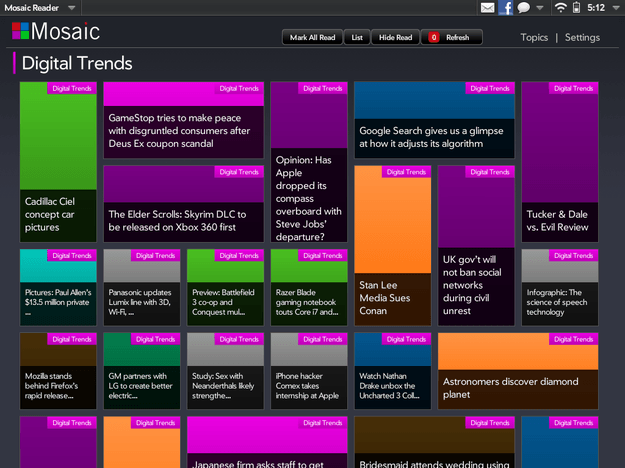Screen dimensions: 625x468
Task: Open the messaging chat bubble icon
Action: tap(524, 8)
